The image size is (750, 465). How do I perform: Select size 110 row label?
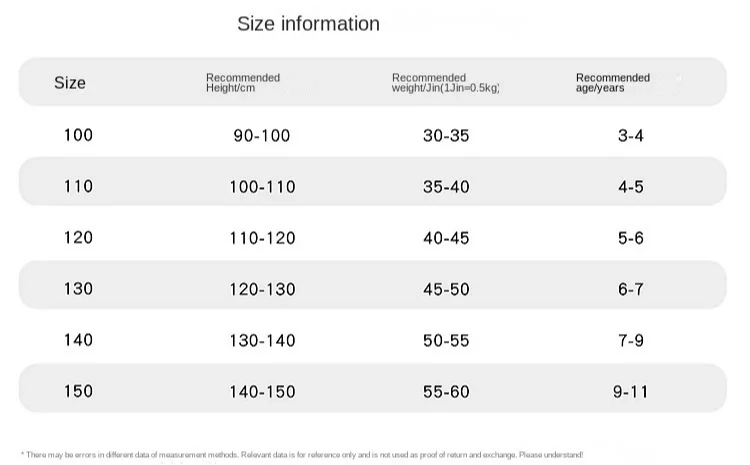pos(78,186)
